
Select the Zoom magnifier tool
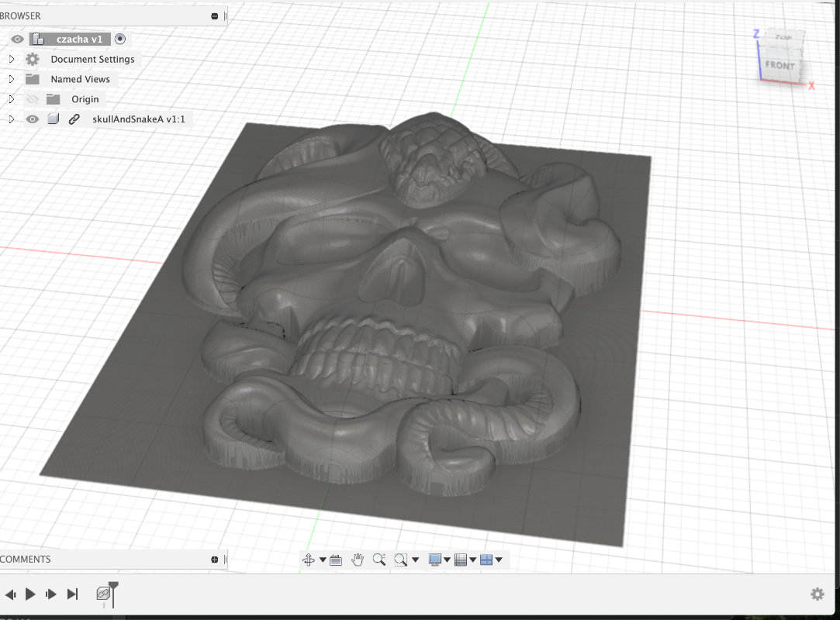point(379,560)
